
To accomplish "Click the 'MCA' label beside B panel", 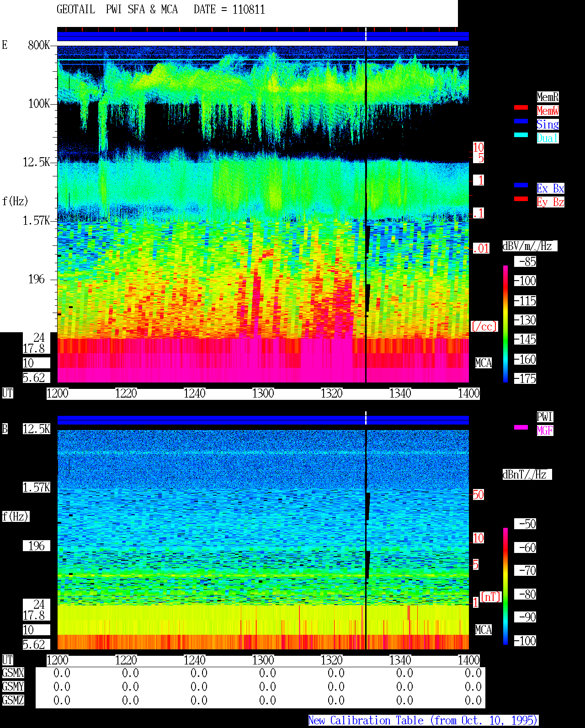I will tap(483, 630).
